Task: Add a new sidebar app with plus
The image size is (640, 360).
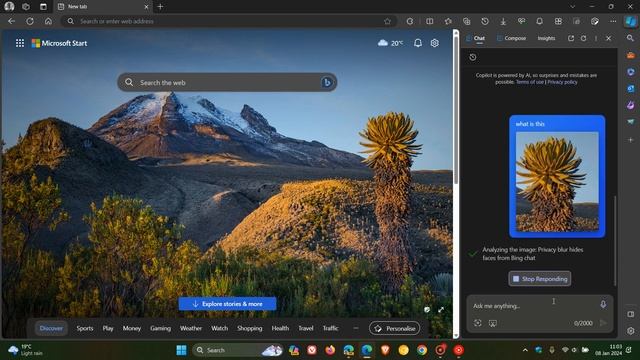Action: (x=631, y=140)
